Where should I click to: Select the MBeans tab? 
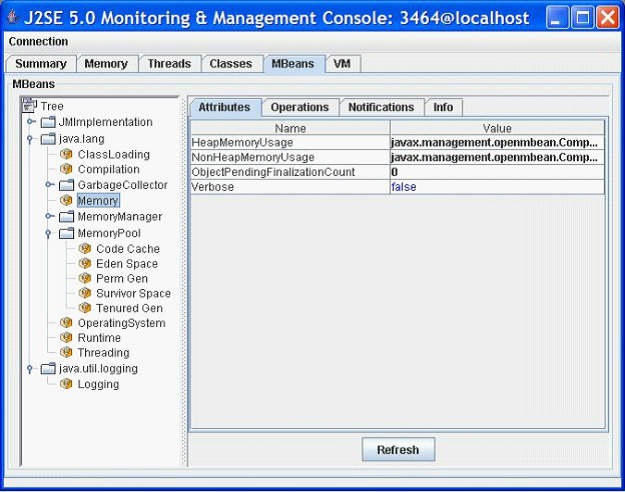click(293, 64)
